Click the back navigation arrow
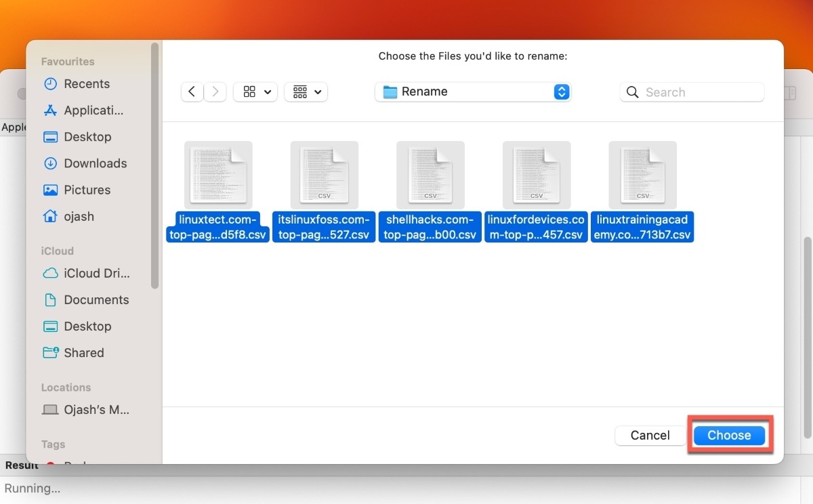The width and height of the screenshot is (813, 504). 192,91
